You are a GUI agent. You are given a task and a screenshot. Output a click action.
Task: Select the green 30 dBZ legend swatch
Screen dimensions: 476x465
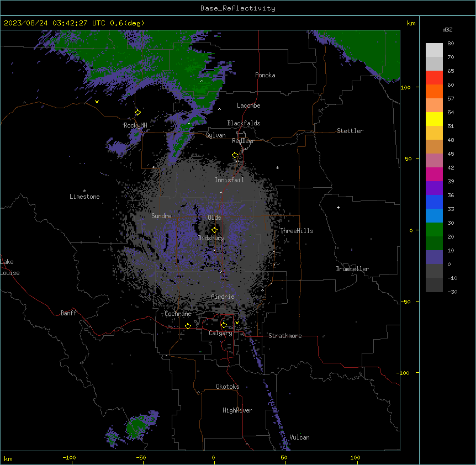[434, 230]
